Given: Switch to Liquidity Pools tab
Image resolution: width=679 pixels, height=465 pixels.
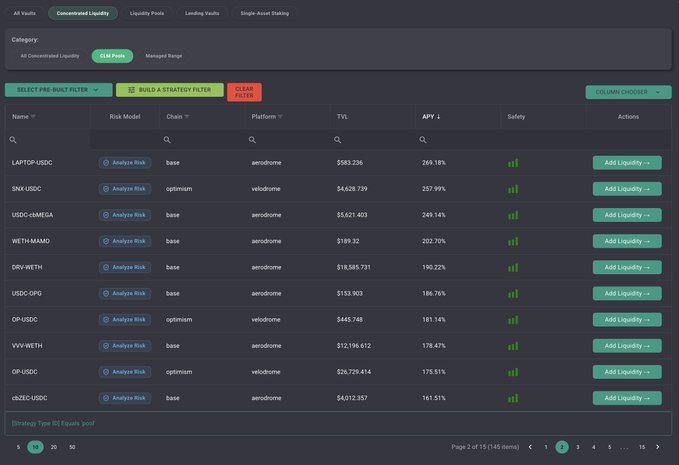Looking at the screenshot, I should click(x=147, y=13).
